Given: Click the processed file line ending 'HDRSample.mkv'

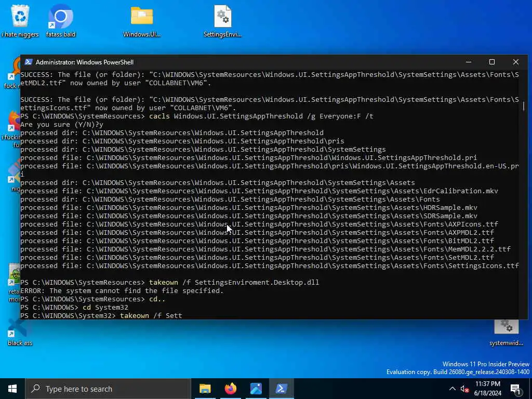Looking at the screenshot, I should (249, 208).
